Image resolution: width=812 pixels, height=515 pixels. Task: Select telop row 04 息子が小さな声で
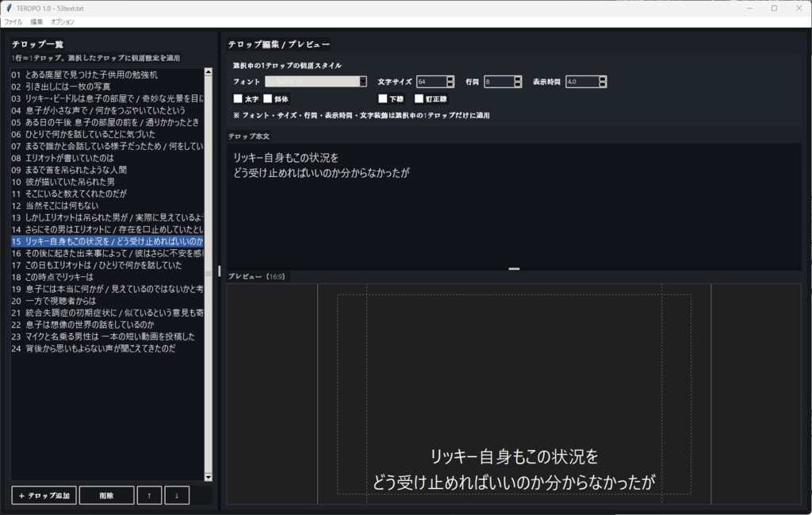click(x=107, y=110)
